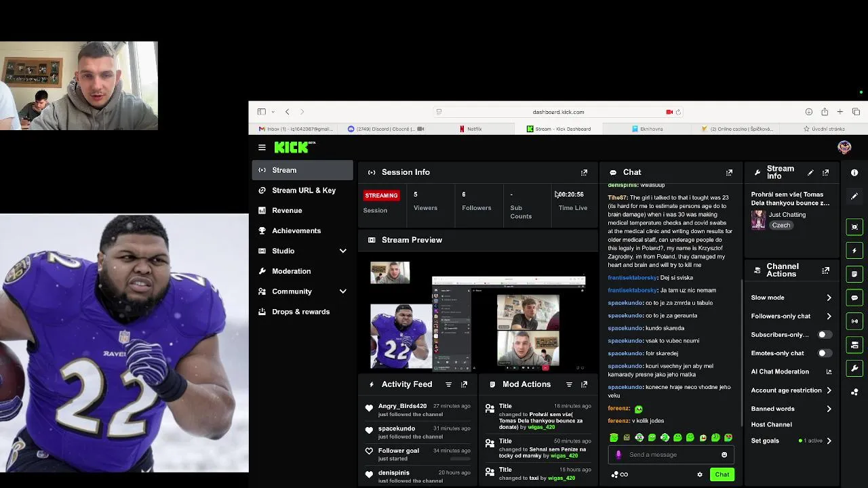Pop out the Session Info panel
Image resolution: width=868 pixels, height=488 pixels.
(x=584, y=172)
